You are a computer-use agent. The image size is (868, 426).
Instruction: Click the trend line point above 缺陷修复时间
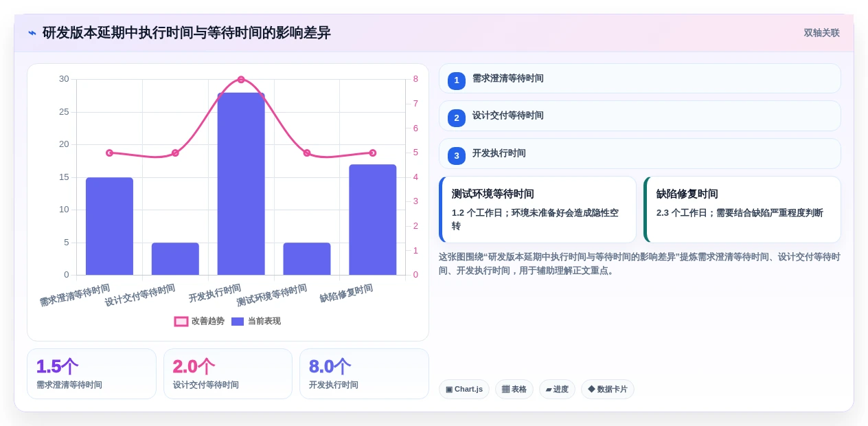coord(373,153)
